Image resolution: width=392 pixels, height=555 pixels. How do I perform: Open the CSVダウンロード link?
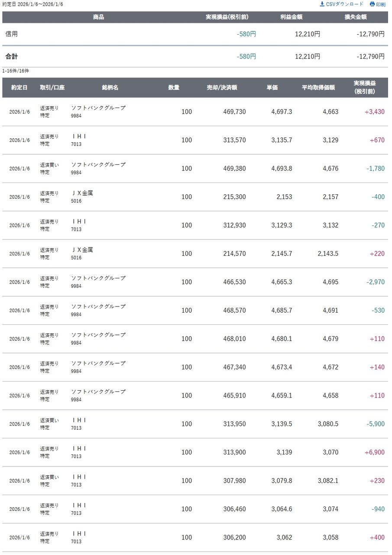pyautogui.click(x=345, y=4)
